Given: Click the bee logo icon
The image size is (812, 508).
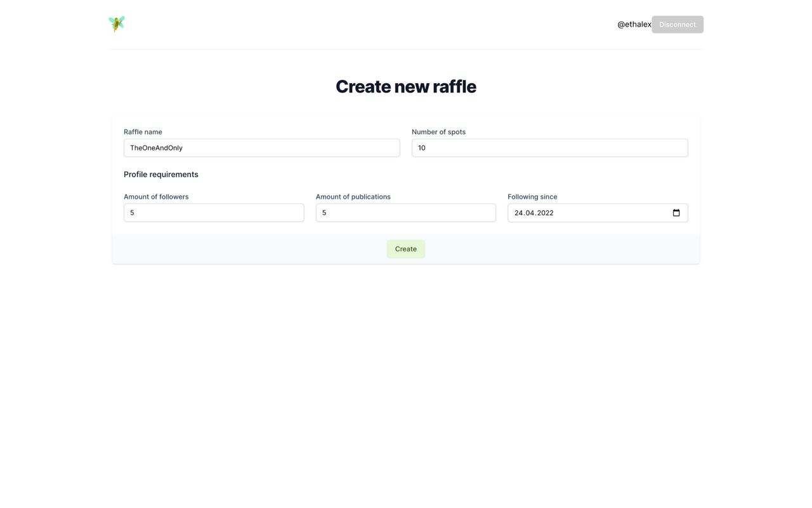Looking at the screenshot, I should point(117,24).
